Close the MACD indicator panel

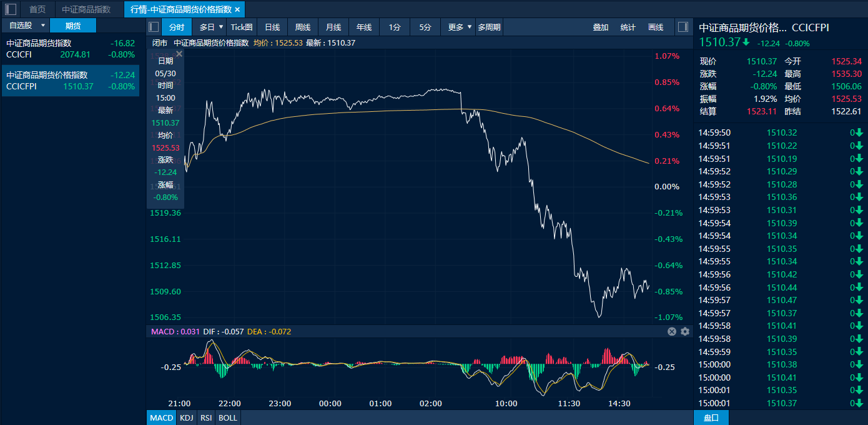coord(672,332)
